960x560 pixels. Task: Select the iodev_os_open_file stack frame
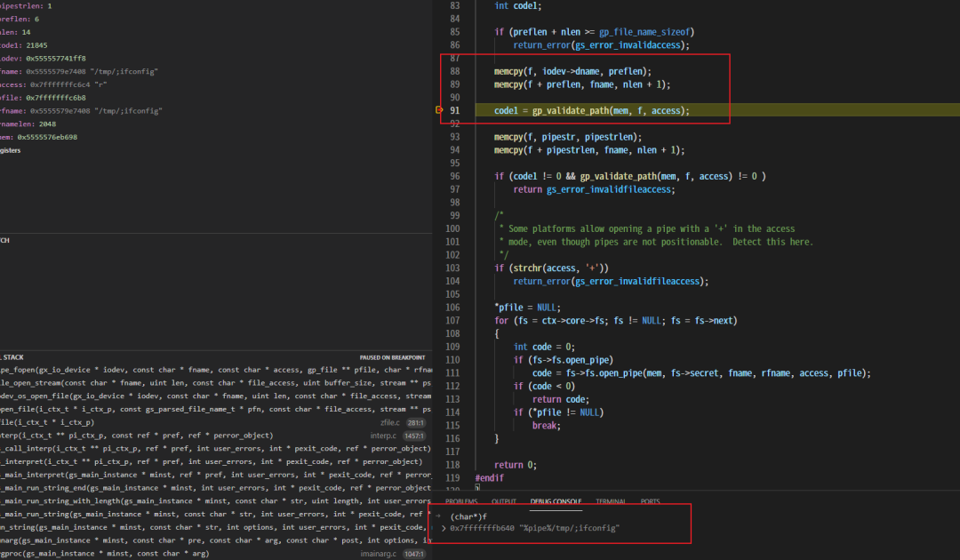[x=216, y=396]
